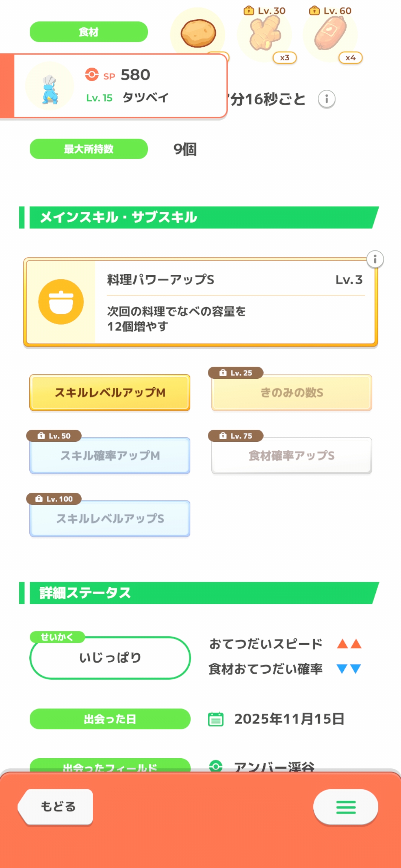Open main skill info icon

(x=375, y=259)
